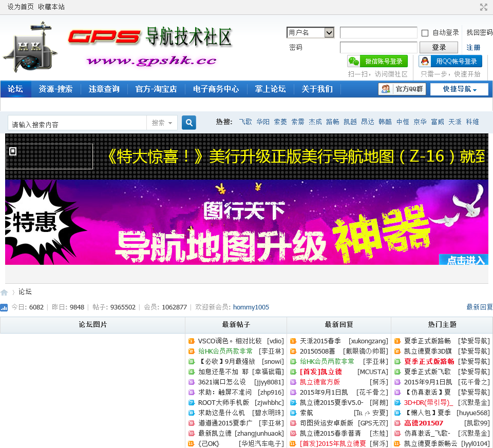
Task: Click the home icon in the breadcrumb
Action: pyautogui.click(x=5, y=293)
